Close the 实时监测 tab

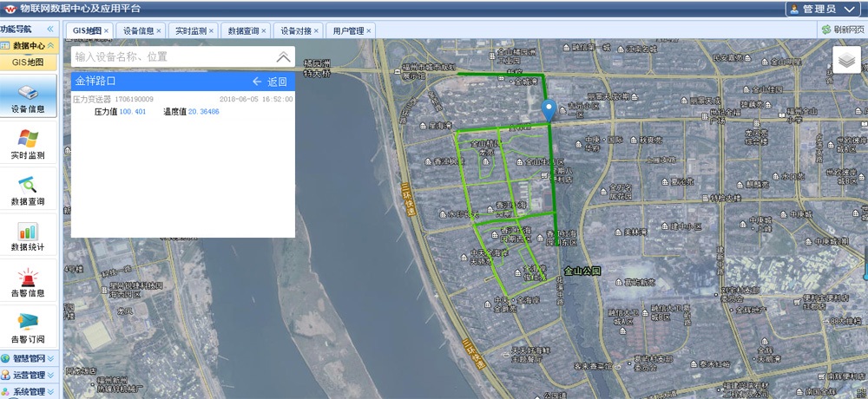[x=212, y=30]
